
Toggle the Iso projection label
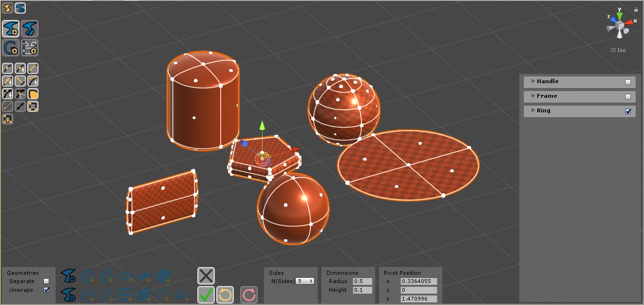pyautogui.click(x=618, y=50)
